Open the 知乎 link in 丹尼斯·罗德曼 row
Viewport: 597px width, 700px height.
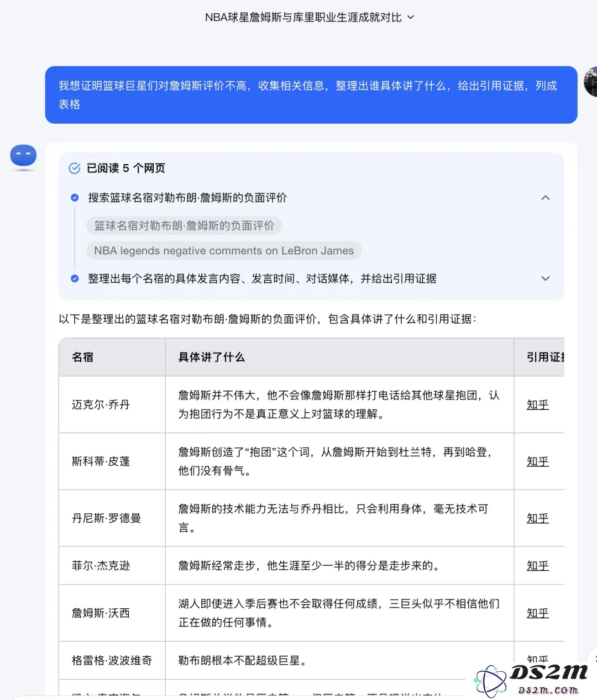coord(538,518)
